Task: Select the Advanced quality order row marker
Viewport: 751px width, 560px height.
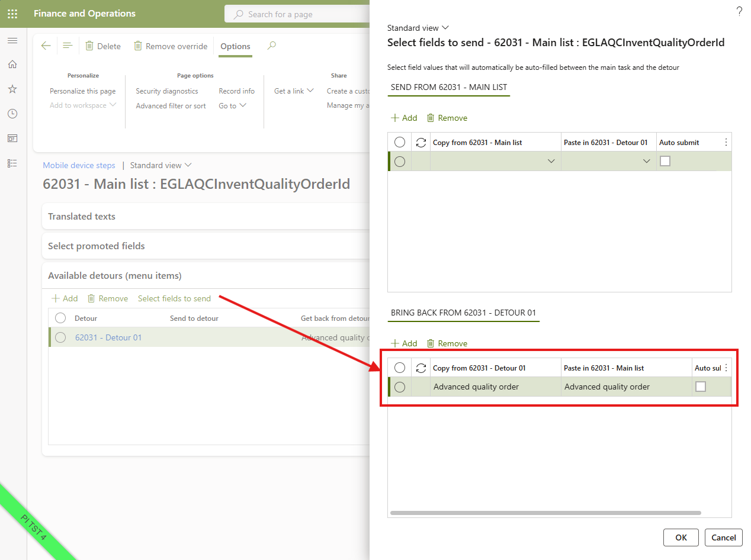Action: 400,387
